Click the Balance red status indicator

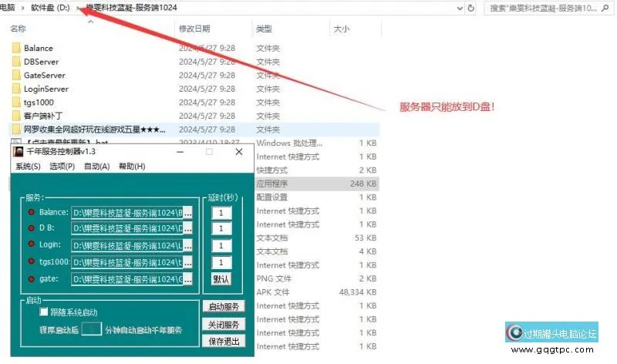pyautogui.click(x=31, y=213)
